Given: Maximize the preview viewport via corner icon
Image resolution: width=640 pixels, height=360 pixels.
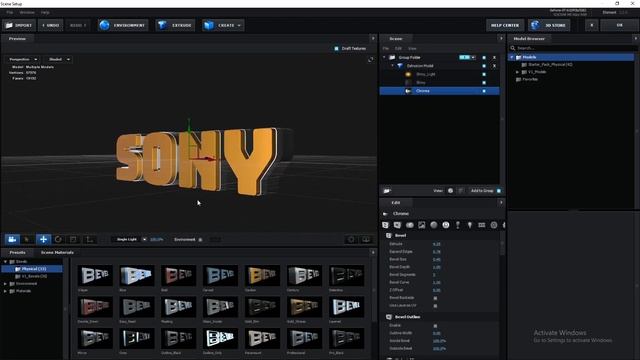Looking at the screenshot, I should click(x=370, y=60).
